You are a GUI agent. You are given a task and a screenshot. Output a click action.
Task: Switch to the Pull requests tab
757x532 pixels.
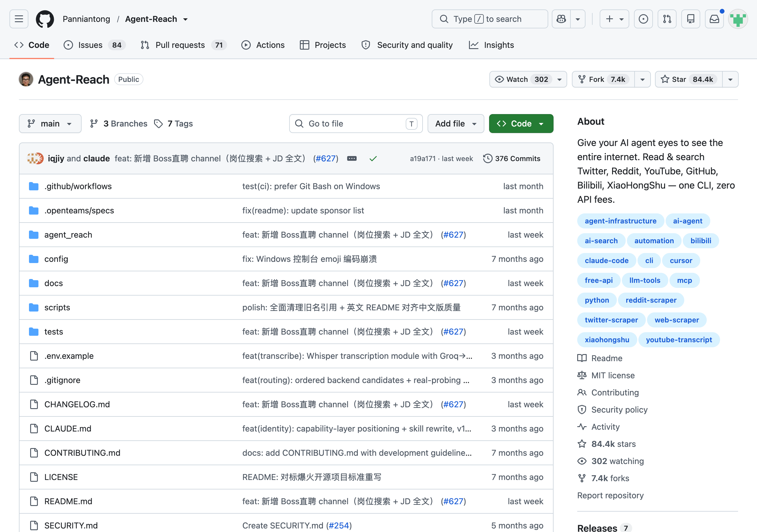(x=184, y=45)
